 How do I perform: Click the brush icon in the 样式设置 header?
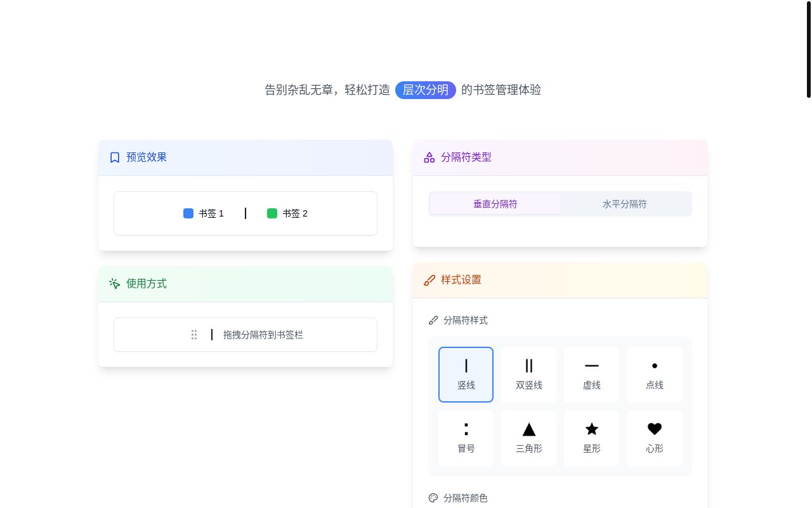pos(429,280)
